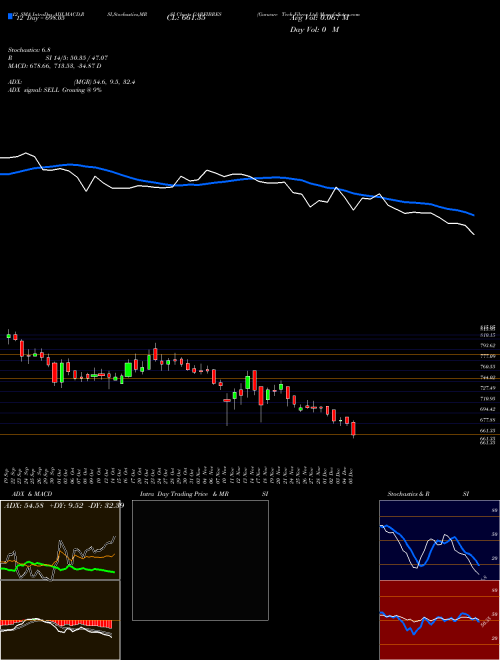Click the 'ADX & MACD' panel title
The height and width of the screenshot is (660, 500).
(x=32, y=494)
